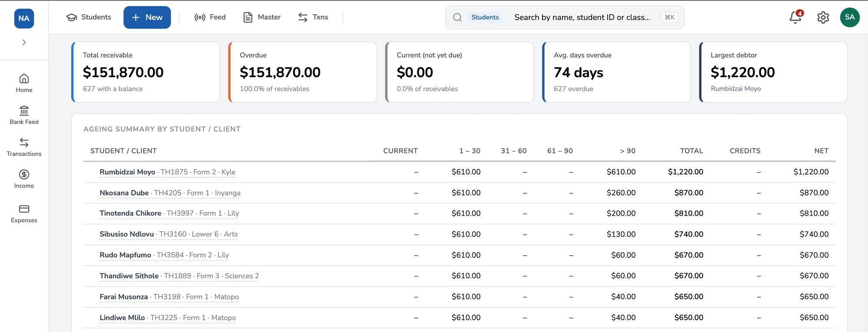Viewport: 868px width, 332px height.
Task: Change the Students search scope chip
Action: coord(485,17)
